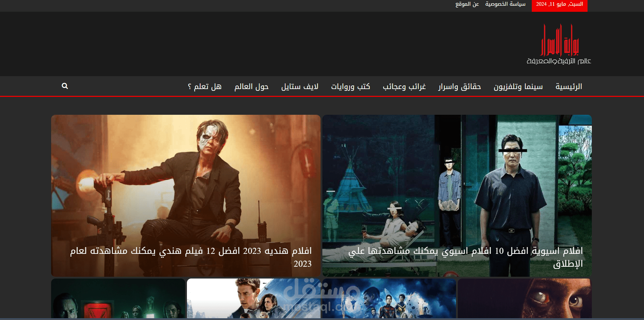Image resolution: width=644 pixels, height=320 pixels.
Task: Go to لايف ستايل section
Action: click(x=300, y=87)
